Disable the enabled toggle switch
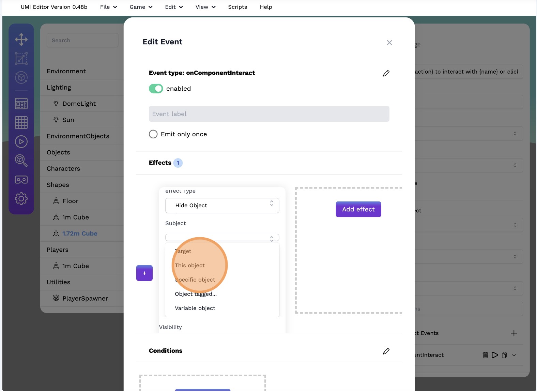 point(156,89)
